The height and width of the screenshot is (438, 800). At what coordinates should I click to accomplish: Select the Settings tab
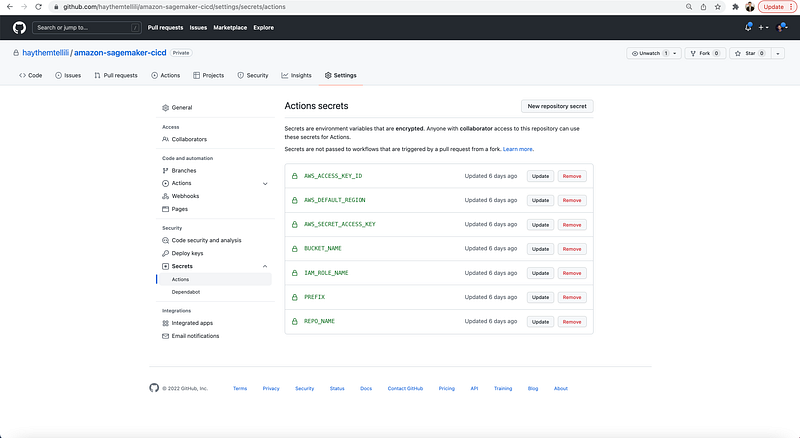click(x=340, y=75)
